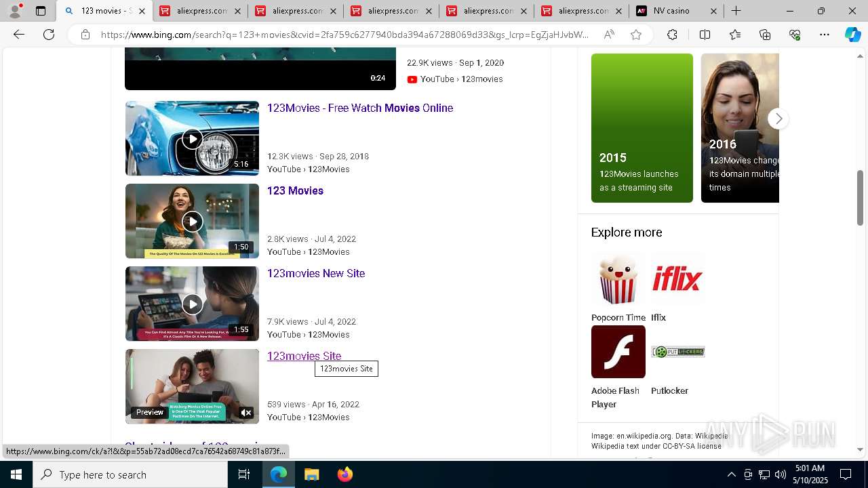Open the notification center icon
Screen dimensions: 868x488
(846, 474)
